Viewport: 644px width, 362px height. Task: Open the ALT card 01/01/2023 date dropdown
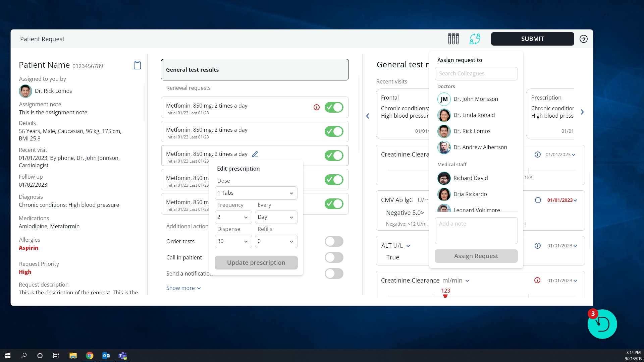(x=562, y=246)
